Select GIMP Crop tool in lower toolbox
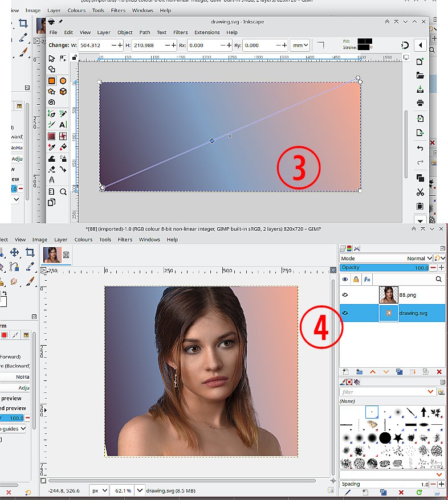The image size is (448, 500). pyautogui.click(x=30, y=252)
